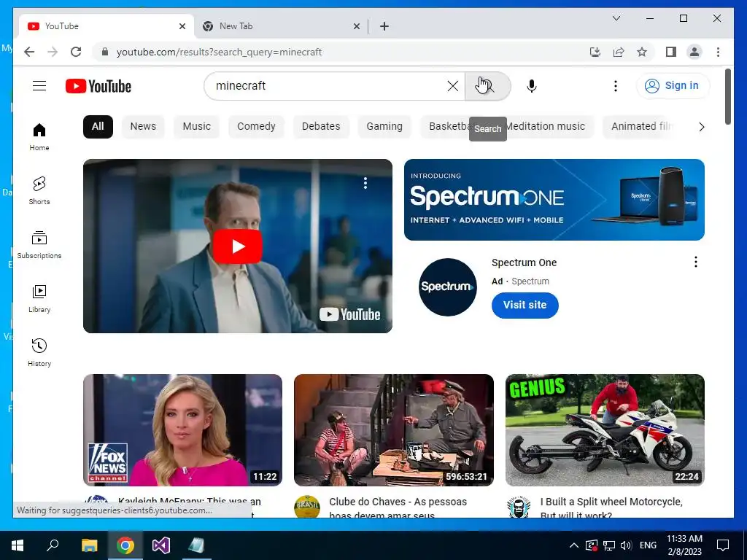Open Spectrum One ad title link
Screen dimensions: 747x560
pos(524,262)
